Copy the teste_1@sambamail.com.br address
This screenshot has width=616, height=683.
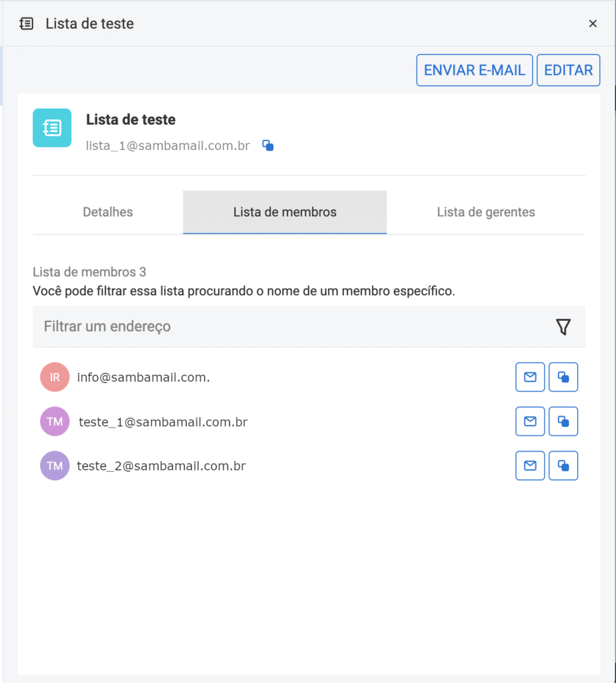(563, 422)
